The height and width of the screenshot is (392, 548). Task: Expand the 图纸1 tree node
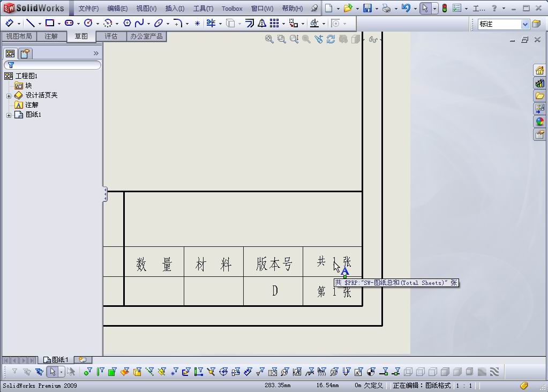coord(9,115)
